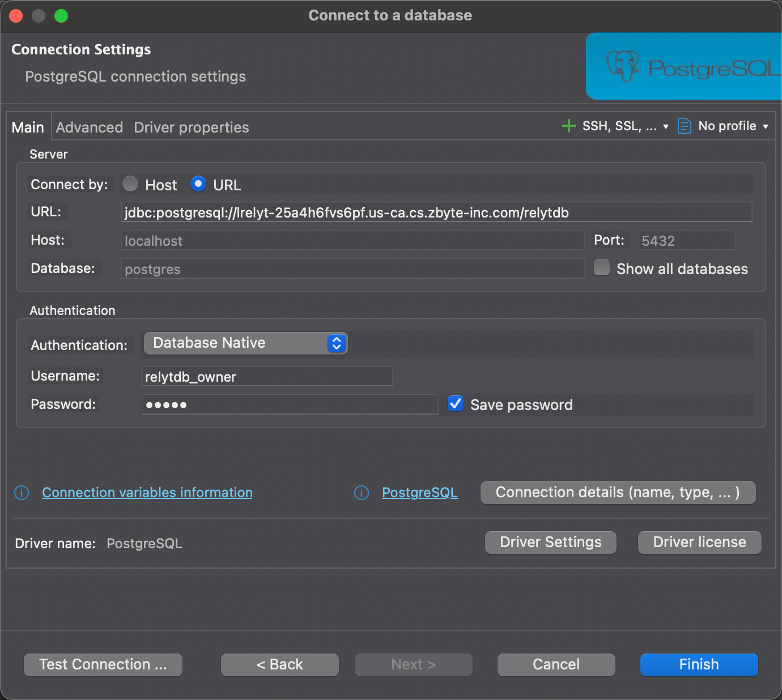Image resolution: width=782 pixels, height=700 pixels.
Task: Click the "Driver name:" label text
Action: pyautogui.click(x=55, y=544)
